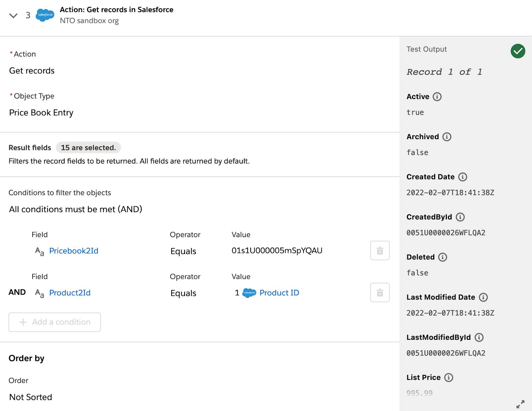Select the 'Record 1 of 1' text
Screen dimensions: 532x411
445,72
